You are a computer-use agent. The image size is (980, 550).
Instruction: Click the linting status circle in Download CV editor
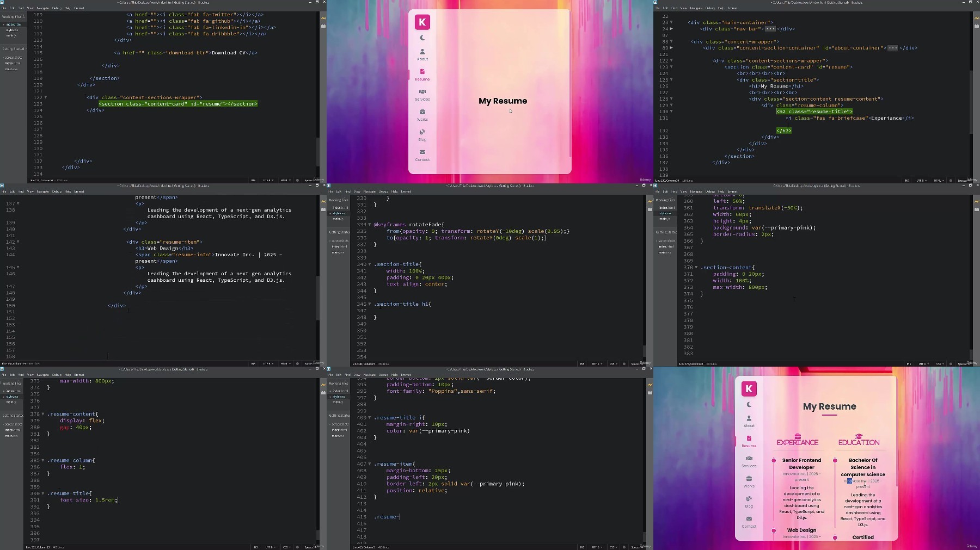coord(297,180)
